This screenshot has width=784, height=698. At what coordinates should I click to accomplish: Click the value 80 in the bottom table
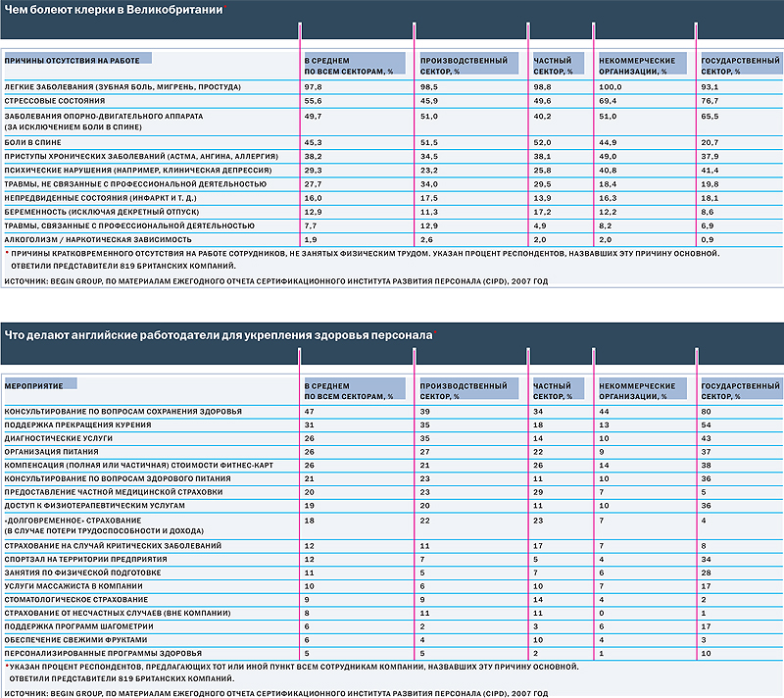coord(707,411)
